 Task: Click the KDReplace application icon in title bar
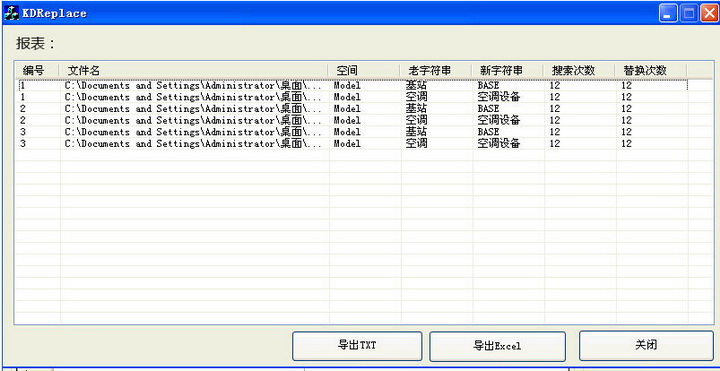(x=11, y=13)
